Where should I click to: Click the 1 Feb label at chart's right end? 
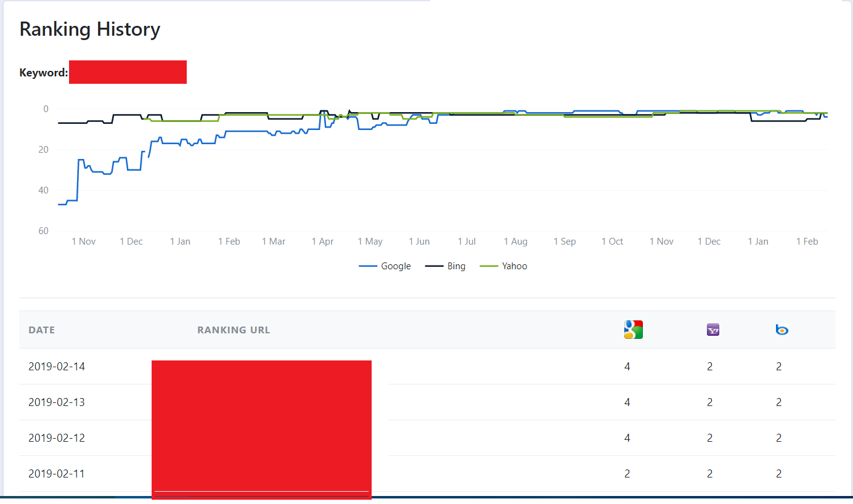(807, 242)
